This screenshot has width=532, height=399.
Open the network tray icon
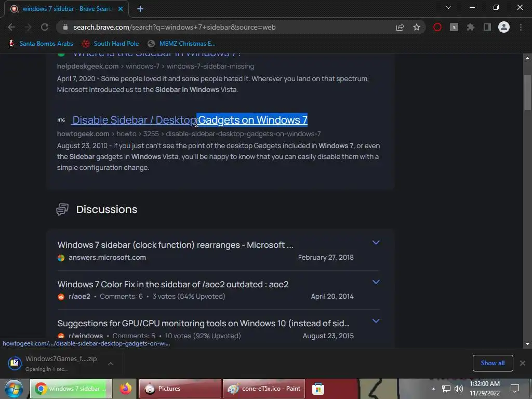tap(446, 389)
